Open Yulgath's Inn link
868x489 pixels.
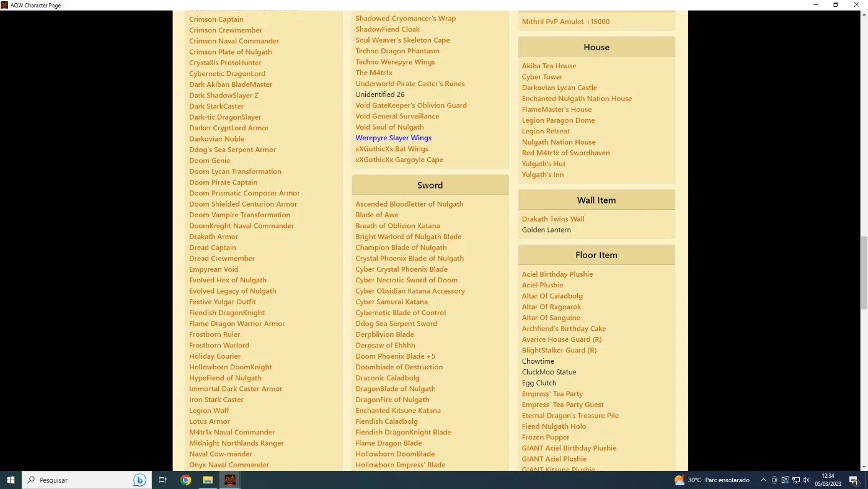(542, 174)
